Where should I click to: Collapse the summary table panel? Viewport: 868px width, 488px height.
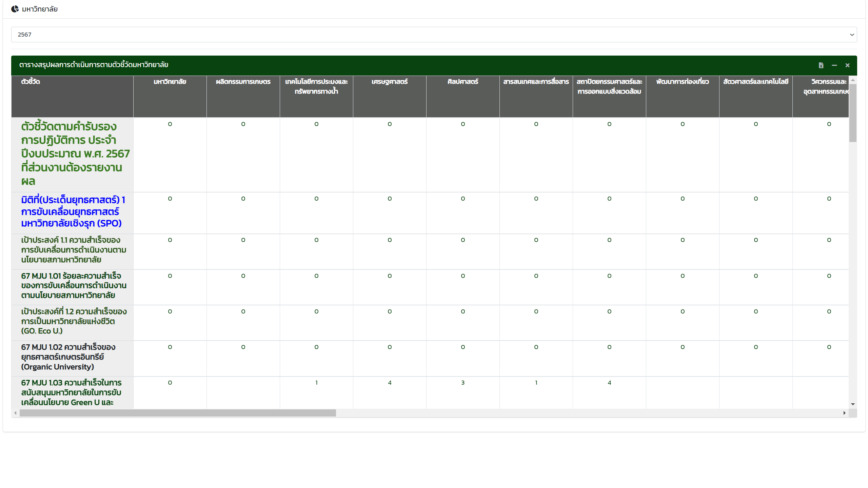(834, 65)
